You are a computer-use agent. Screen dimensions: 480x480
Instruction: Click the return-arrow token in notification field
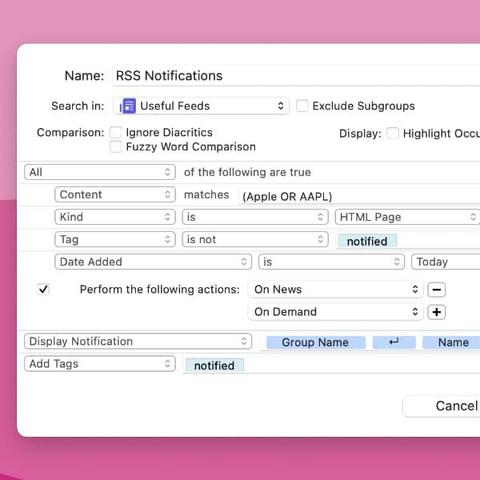point(394,342)
